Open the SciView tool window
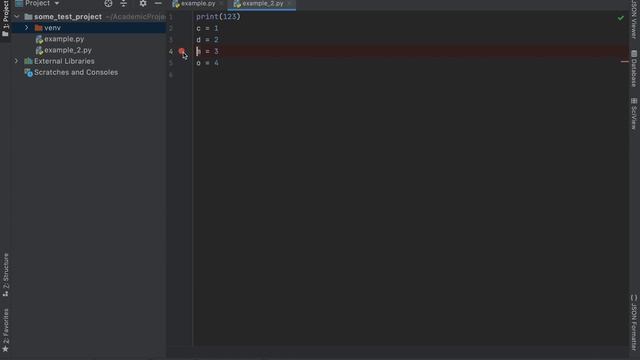Image resolution: width=640 pixels, height=360 pixels. click(x=634, y=114)
